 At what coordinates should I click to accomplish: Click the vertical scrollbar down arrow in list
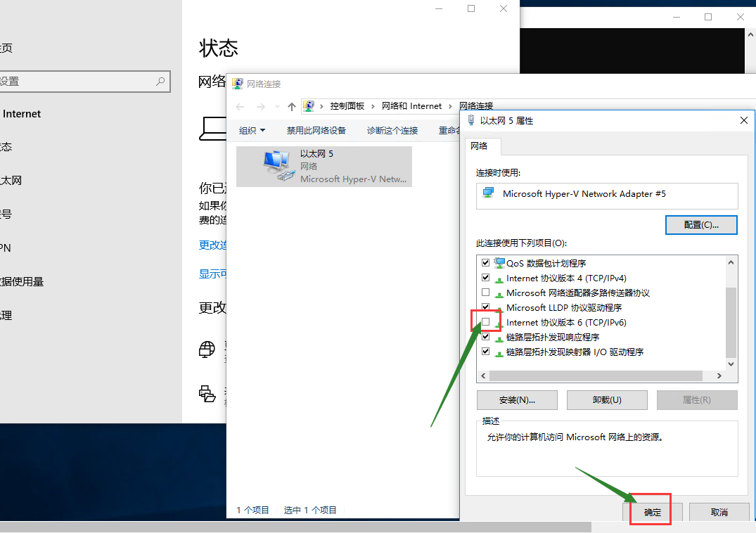pyautogui.click(x=731, y=364)
